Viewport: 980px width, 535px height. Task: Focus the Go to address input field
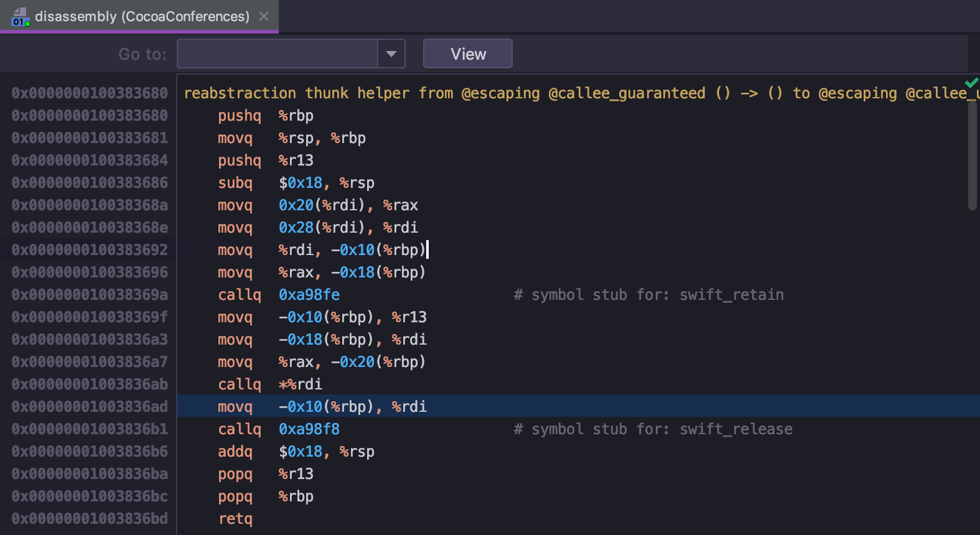[x=278, y=53]
